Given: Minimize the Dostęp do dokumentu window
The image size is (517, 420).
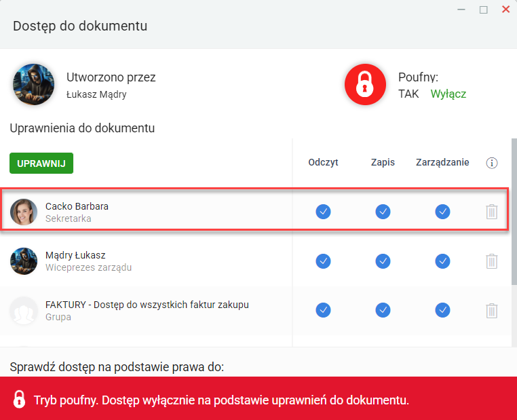Looking at the screenshot, I should (x=461, y=9).
